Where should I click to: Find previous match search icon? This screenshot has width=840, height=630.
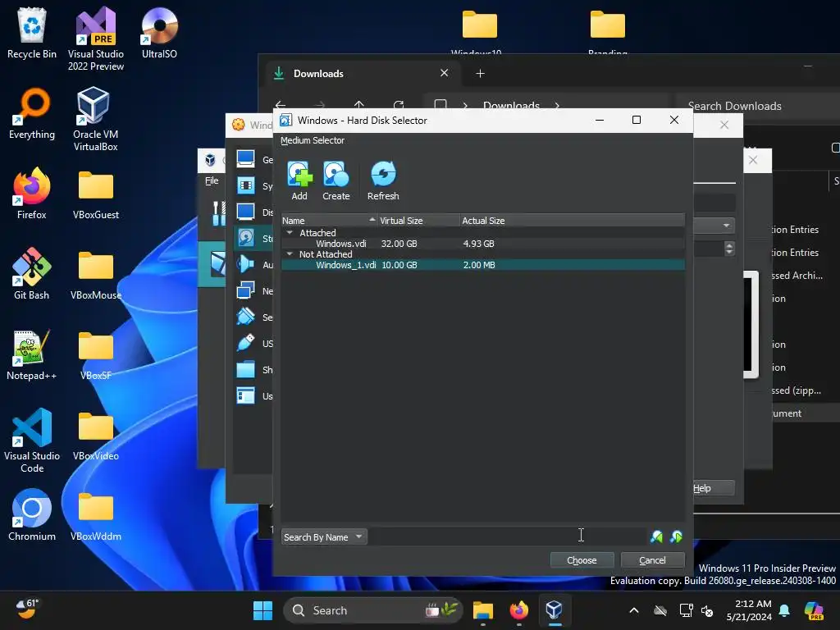[656, 536]
